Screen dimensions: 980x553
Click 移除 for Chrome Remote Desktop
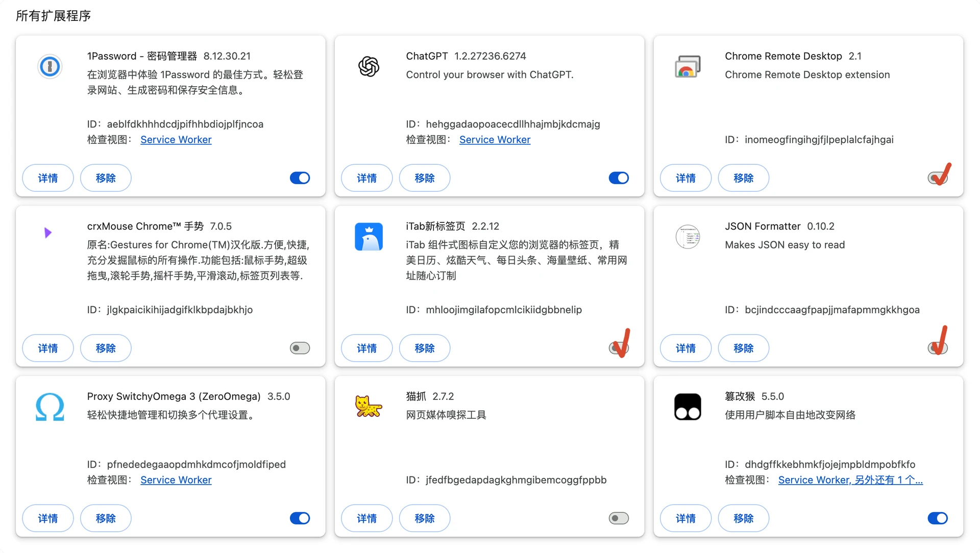point(744,178)
